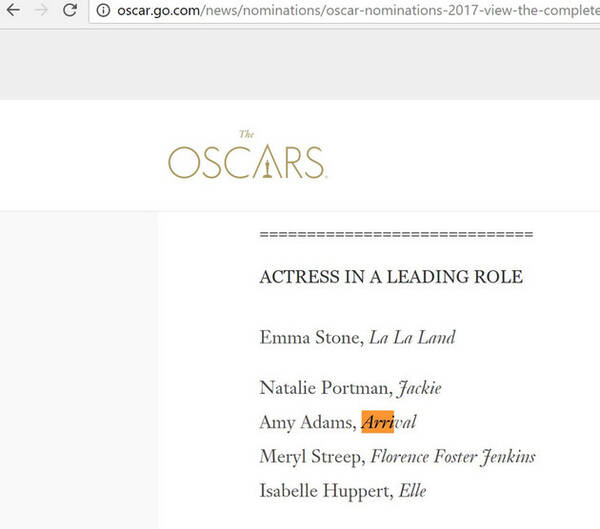Open The Oscars logo link

click(x=248, y=155)
